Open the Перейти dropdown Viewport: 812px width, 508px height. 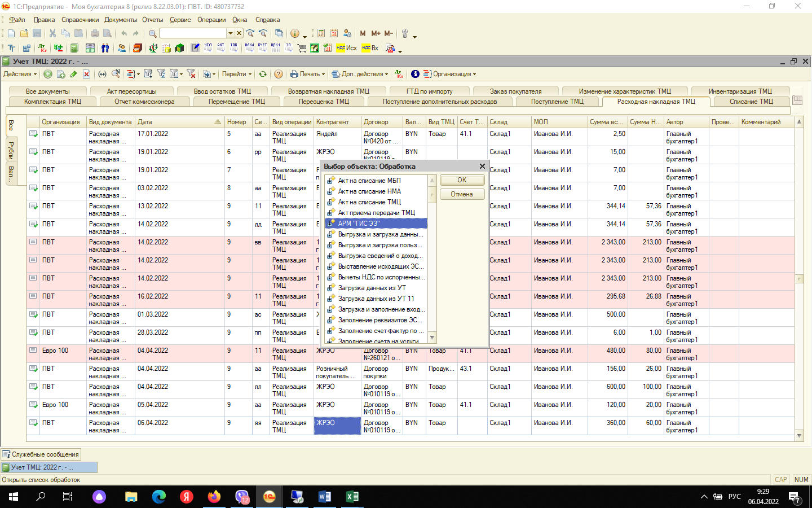coord(236,74)
